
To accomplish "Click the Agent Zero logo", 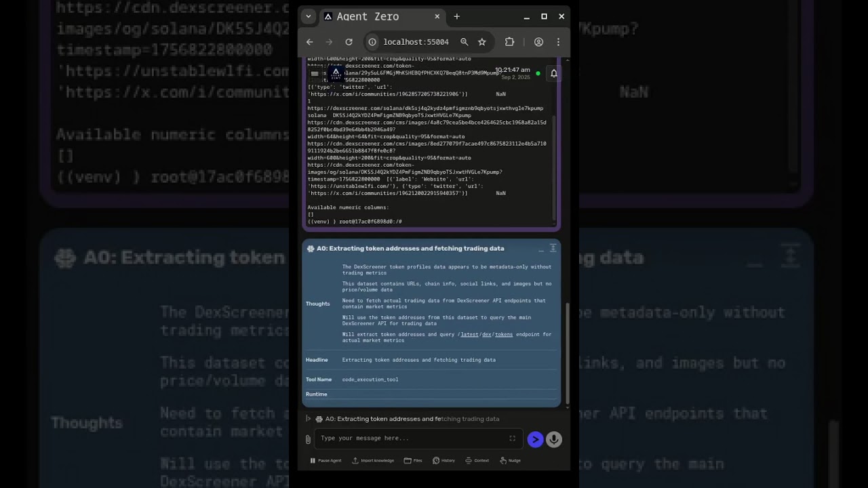I will 336,73.
